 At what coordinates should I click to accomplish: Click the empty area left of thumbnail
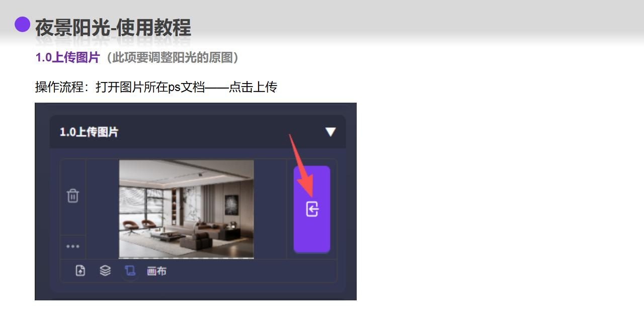pos(102,209)
